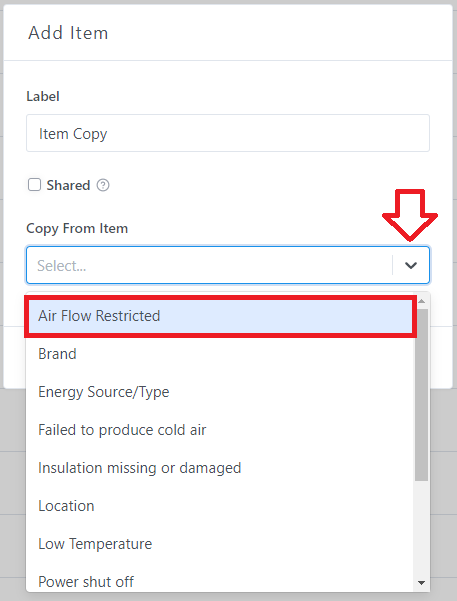Click the Add Item dialog title
Image resolution: width=457 pixels, height=601 pixels.
(x=68, y=33)
